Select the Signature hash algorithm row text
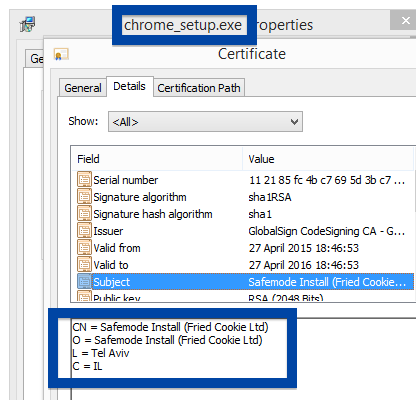The height and width of the screenshot is (400, 416). coord(153,214)
